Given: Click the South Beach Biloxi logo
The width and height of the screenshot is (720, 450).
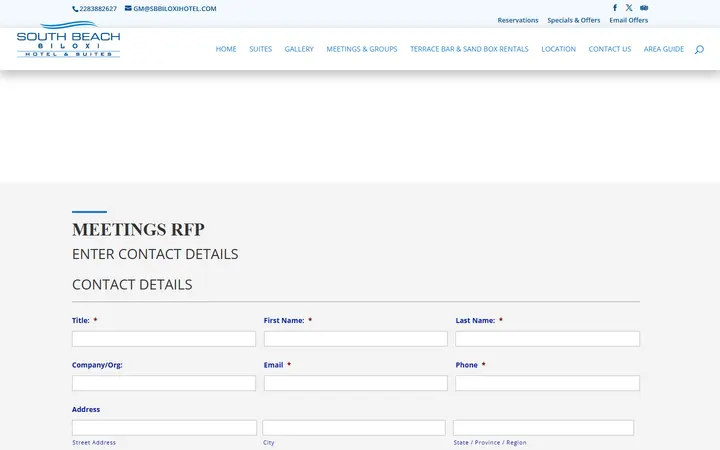Looking at the screenshot, I should [x=68, y=39].
